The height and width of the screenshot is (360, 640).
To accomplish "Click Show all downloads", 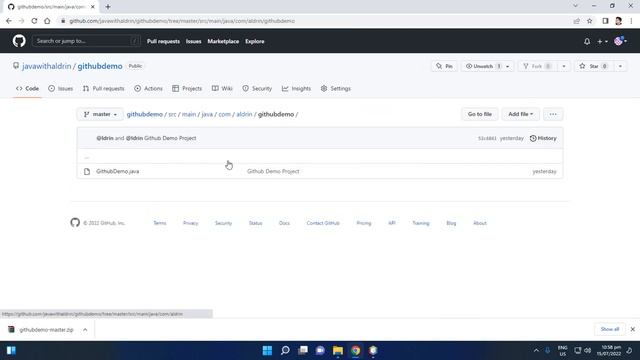I will [610, 329].
